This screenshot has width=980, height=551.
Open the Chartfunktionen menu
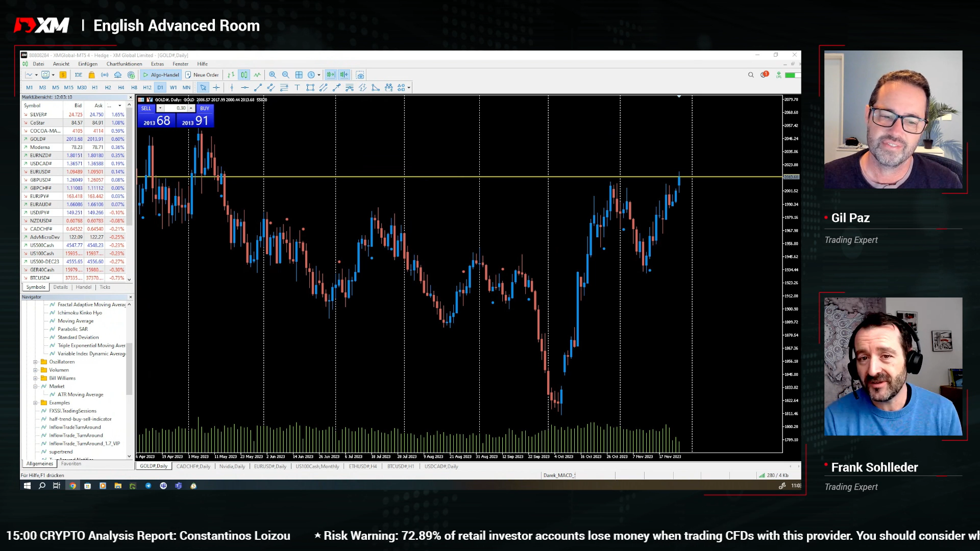tap(124, 64)
